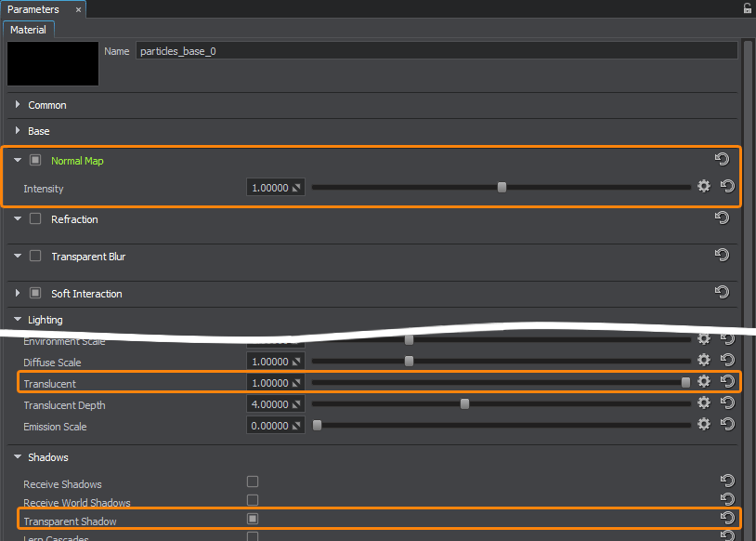Close the Parameters panel tab
The height and width of the screenshot is (541, 756).
(x=78, y=9)
